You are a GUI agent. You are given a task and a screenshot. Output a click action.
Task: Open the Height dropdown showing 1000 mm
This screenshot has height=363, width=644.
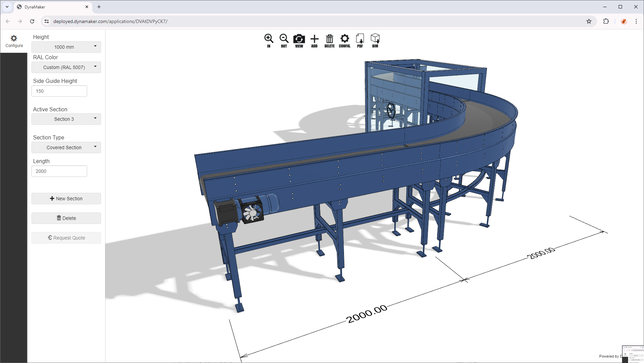66,47
